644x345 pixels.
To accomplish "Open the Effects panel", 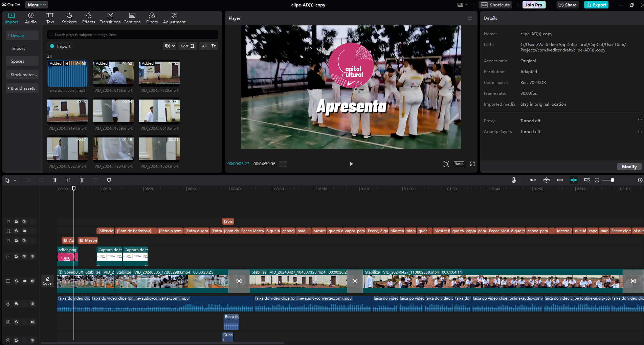I will [88, 18].
